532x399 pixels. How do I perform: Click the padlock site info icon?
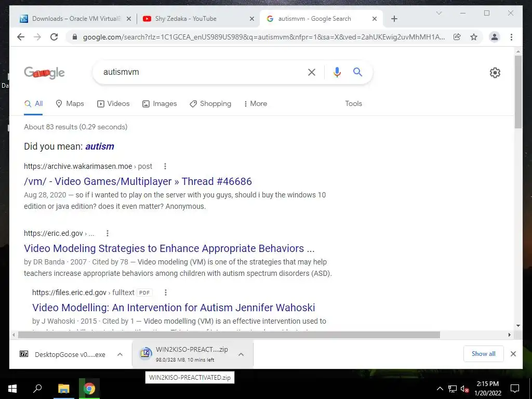pos(75,37)
